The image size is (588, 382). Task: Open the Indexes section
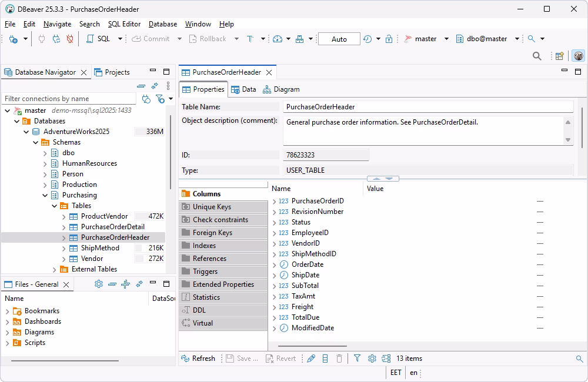[x=223, y=246]
